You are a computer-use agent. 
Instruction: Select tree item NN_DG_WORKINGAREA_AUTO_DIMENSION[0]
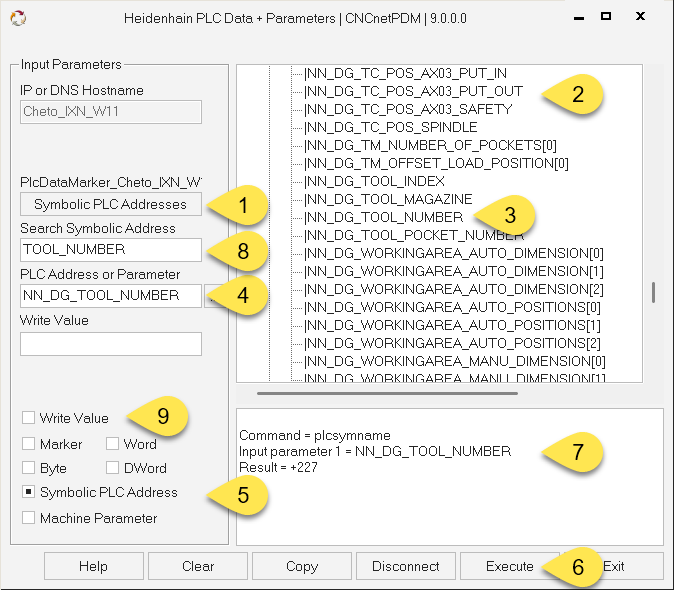pyautogui.click(x=454, y=254)
